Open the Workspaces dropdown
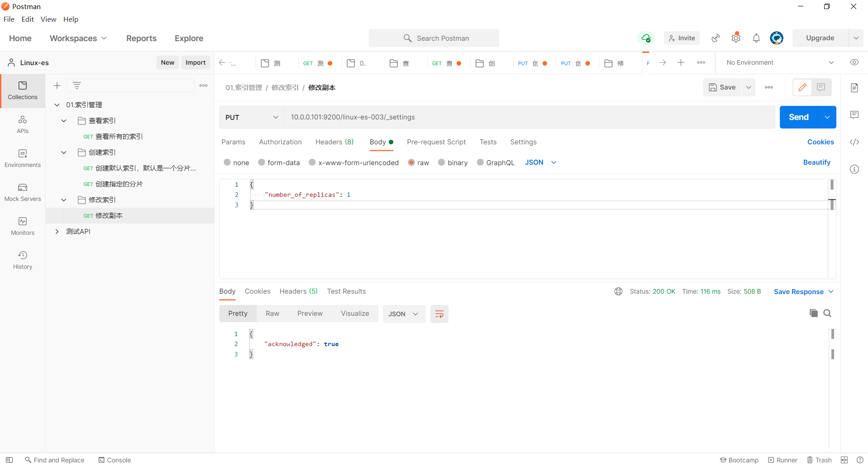Image resolution: width=868 pixels, height=466 pixels. click(x=78, y=38)
